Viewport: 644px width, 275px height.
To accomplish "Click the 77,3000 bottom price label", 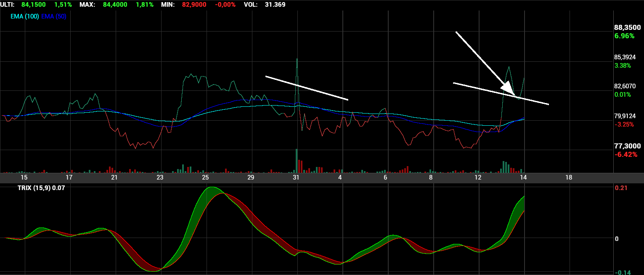I will [628, 146].
